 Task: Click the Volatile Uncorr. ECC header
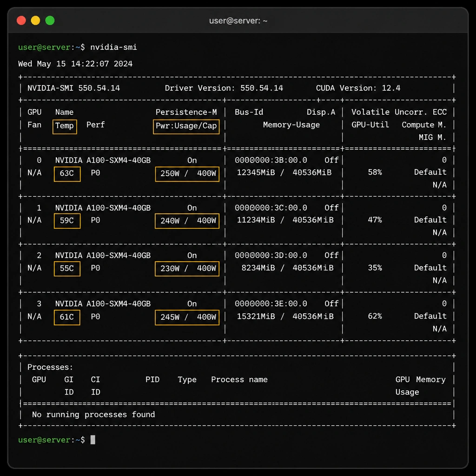(x=399, y=112)
